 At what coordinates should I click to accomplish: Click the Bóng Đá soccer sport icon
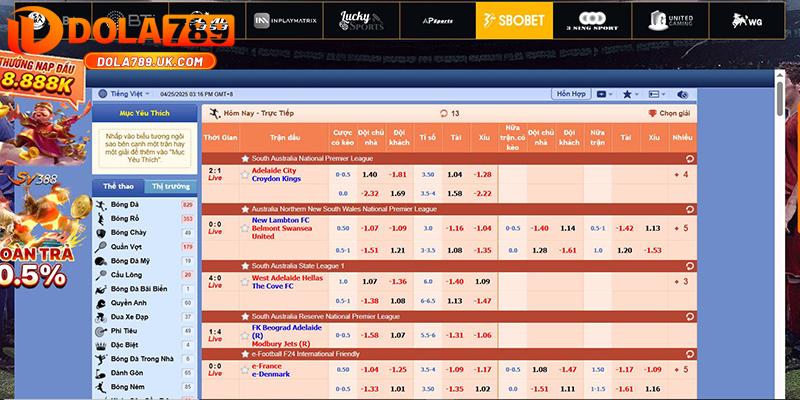click(101, 205)
